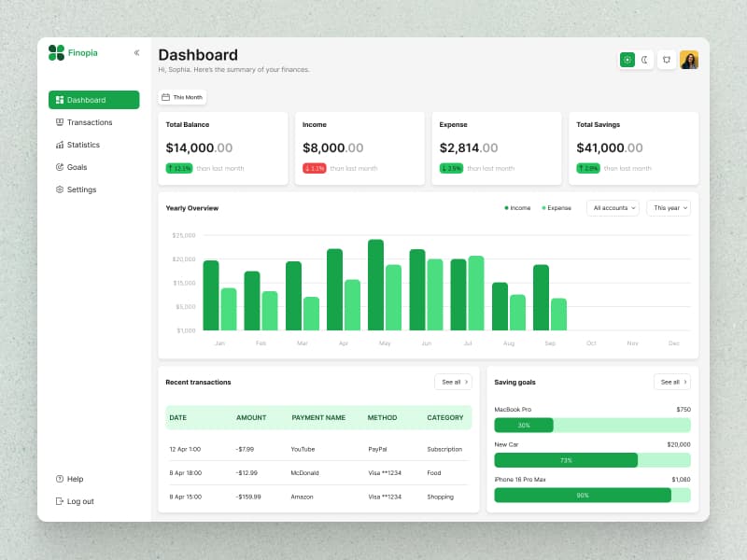Click the Goals target icon in sidebar
747x560 pixels.
(60, 167)
